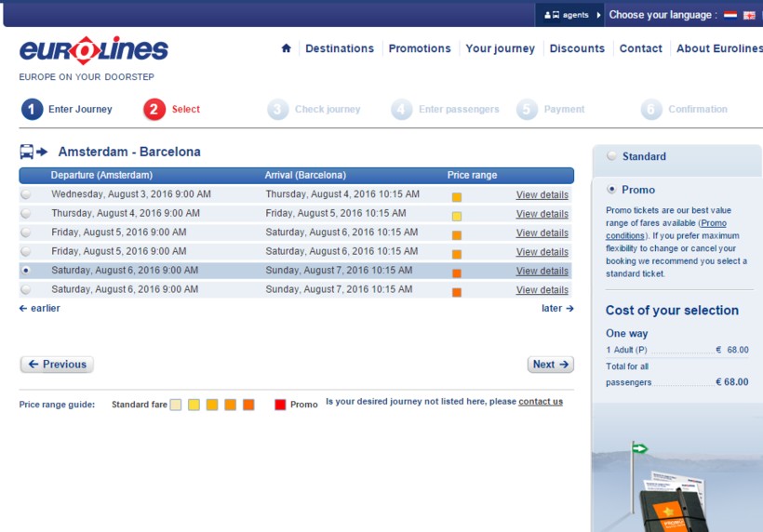Go back with the Previous button
This screenshot has width=763, height=532.
57,365
